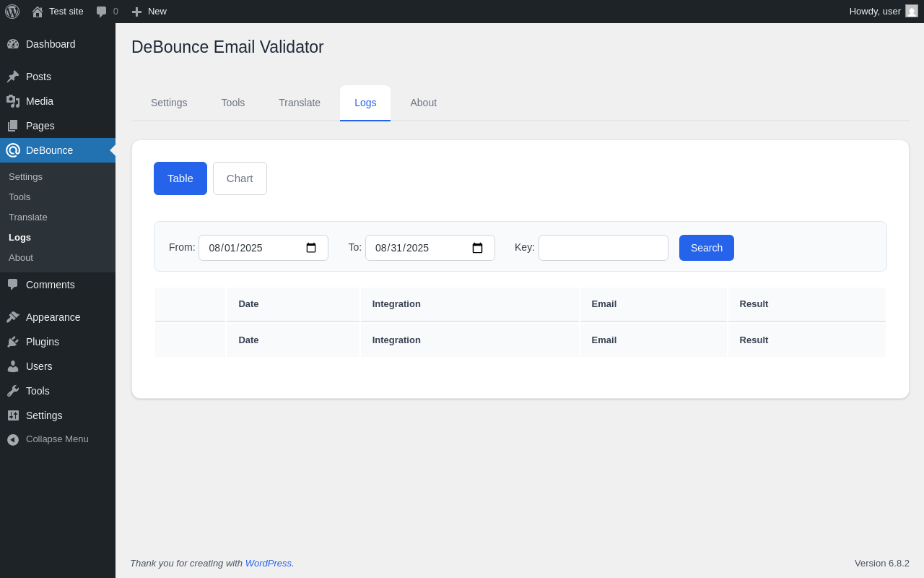The image size is (924, 578).
Task: Open Pages menu item
Action: click(x=58, y=126)
